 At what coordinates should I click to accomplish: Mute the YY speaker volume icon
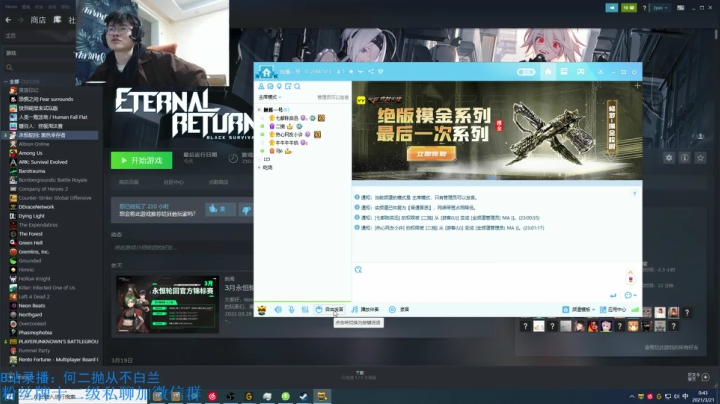[278, 310]
